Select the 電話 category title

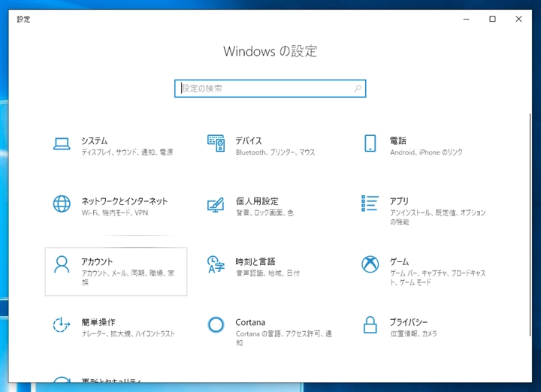[x=398, y=140]
